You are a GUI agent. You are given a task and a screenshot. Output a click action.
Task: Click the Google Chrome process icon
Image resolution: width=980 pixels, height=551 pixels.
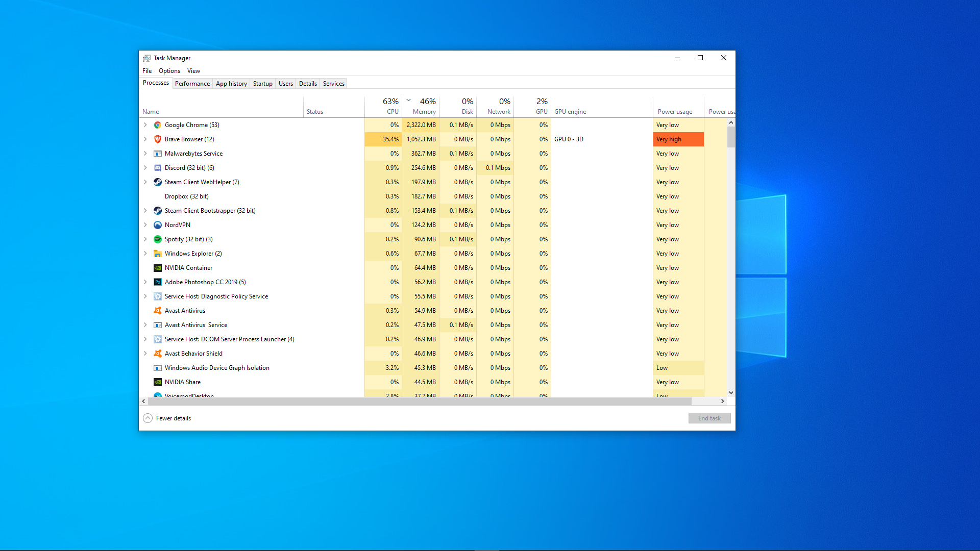[158, 125]
